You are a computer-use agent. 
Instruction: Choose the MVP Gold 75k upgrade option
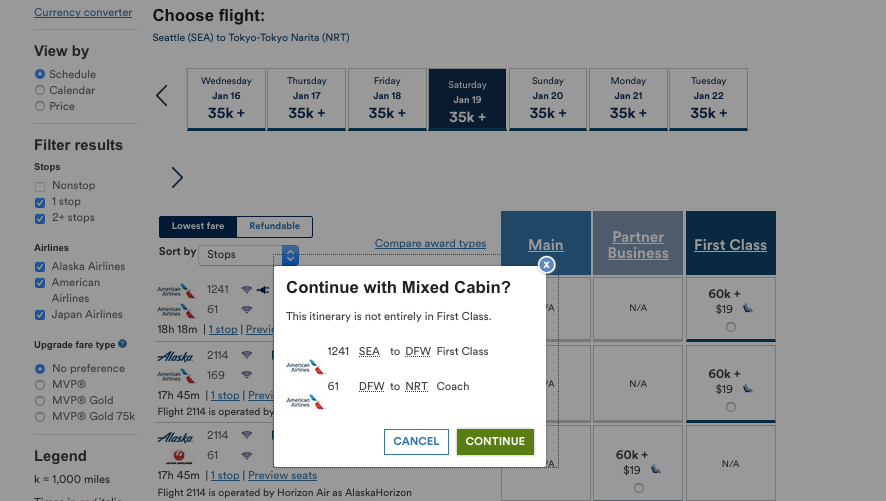pyautogui.click(x=40, y=416)
